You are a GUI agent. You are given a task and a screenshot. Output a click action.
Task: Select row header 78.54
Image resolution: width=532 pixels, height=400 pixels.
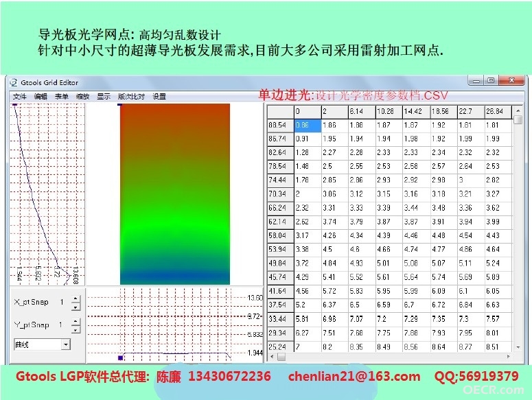[x=280, y=167]
